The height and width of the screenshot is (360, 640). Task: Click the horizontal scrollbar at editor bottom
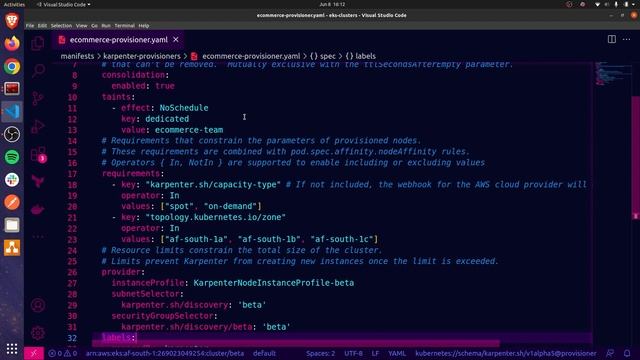click(296, 344)
